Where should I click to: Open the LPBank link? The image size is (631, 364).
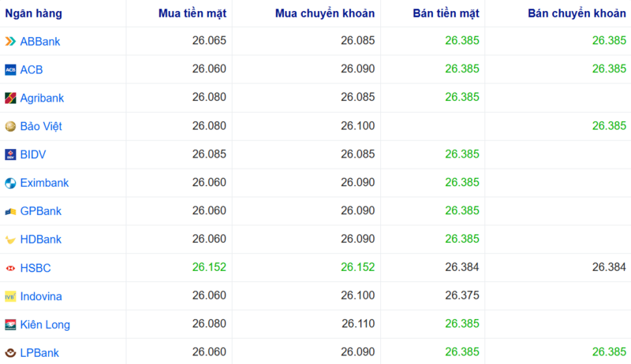coord(39,353)
